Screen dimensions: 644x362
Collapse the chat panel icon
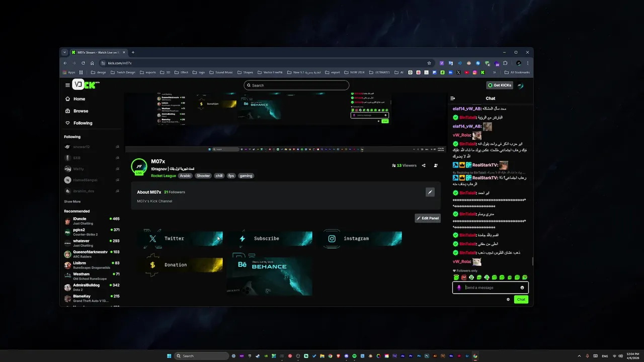453,99
